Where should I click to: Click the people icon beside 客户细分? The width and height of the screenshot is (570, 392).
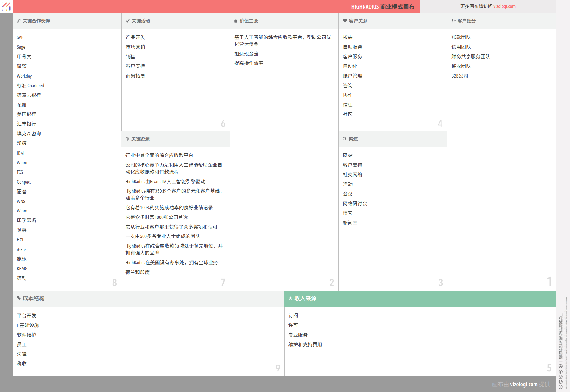[x=453, y=21]
